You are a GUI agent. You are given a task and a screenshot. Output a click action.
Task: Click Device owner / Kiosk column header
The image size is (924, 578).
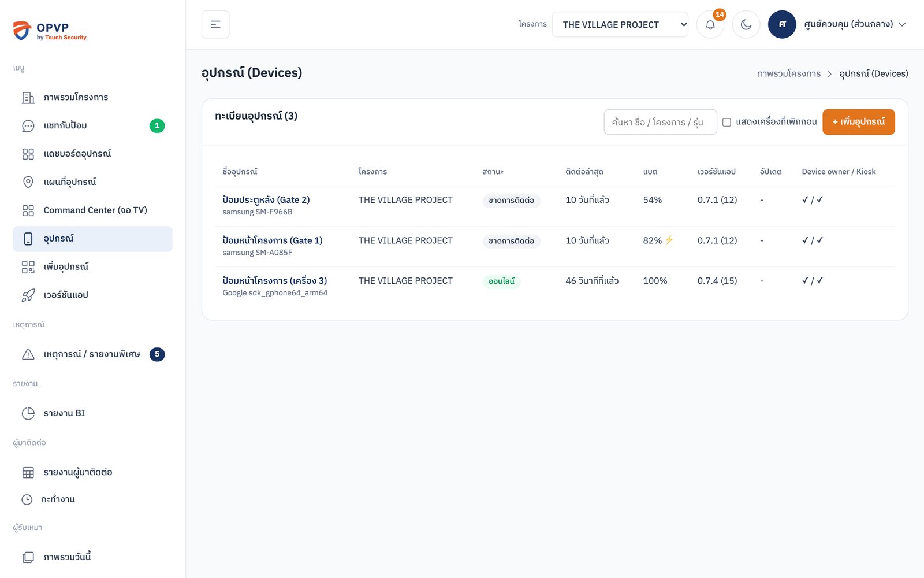pyautogui.click(x=839, y=172)
